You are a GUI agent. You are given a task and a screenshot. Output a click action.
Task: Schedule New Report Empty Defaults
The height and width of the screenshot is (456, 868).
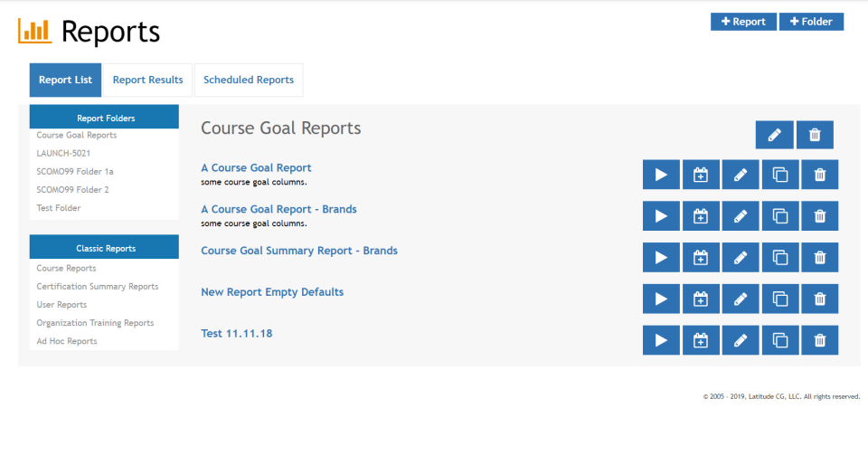701,299
